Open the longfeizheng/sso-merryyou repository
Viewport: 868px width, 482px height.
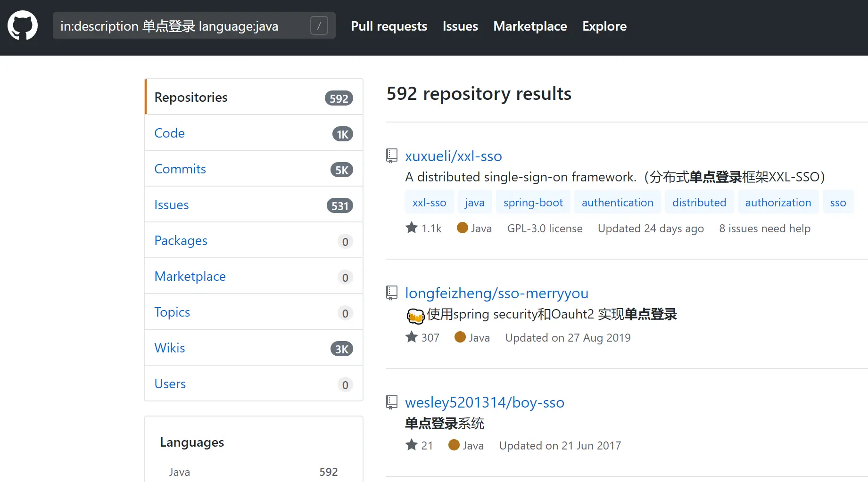[x=496, y=293]
